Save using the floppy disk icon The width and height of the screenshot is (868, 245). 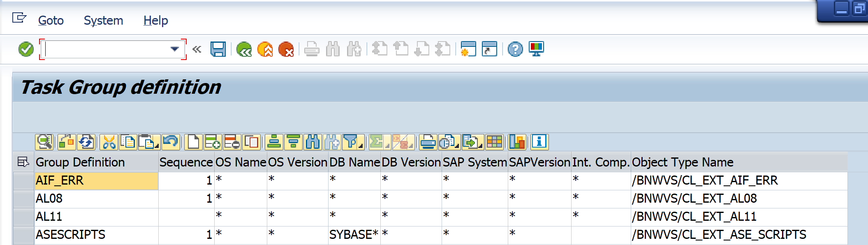pyautogui.click(x=218, y=49)
